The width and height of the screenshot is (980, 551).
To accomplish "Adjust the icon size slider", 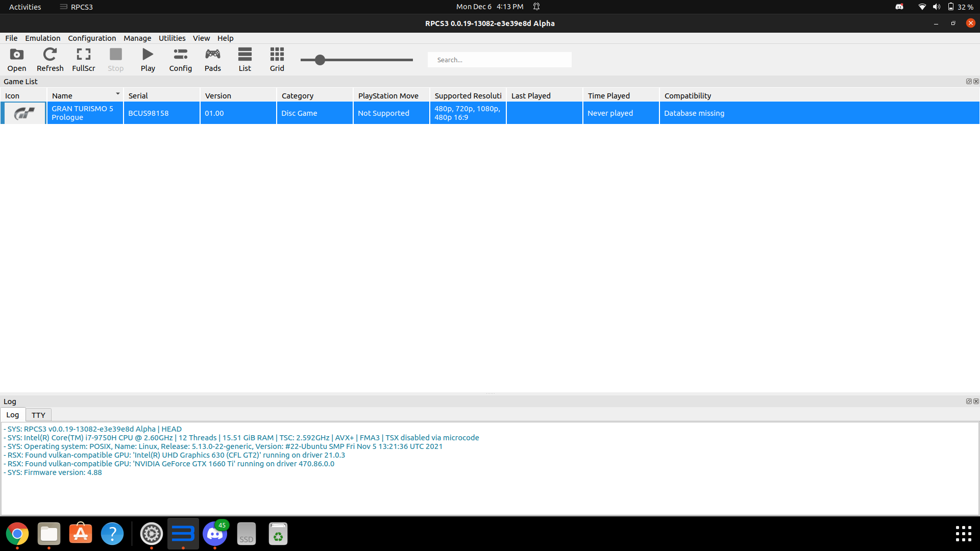I will (320, 60).
